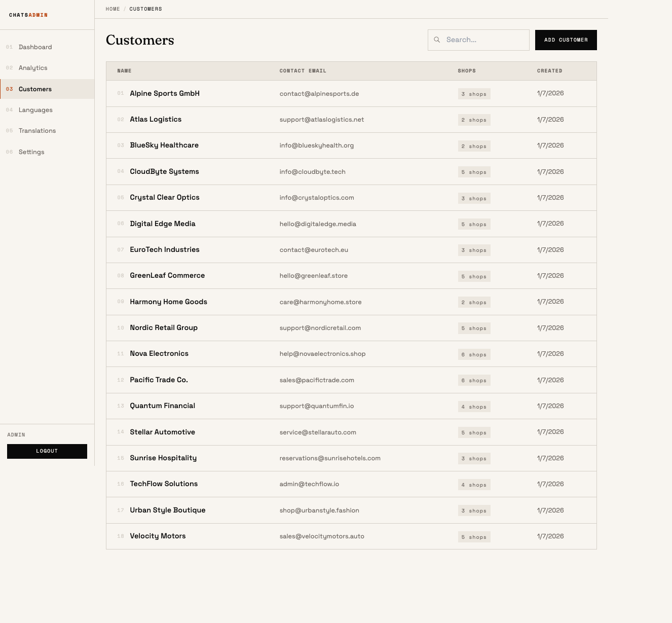Sort by the Name column header
The height and width of the screenshot is (623, 672).
pos(124,71)
